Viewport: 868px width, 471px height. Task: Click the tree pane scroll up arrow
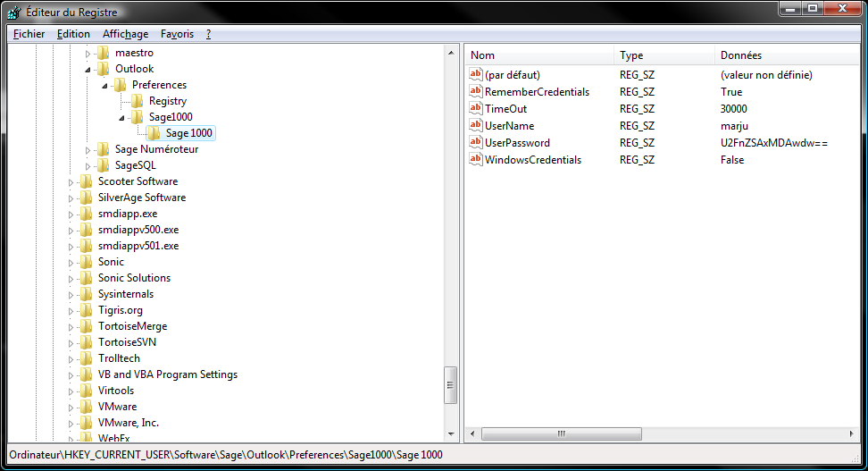tap(451, 53)
